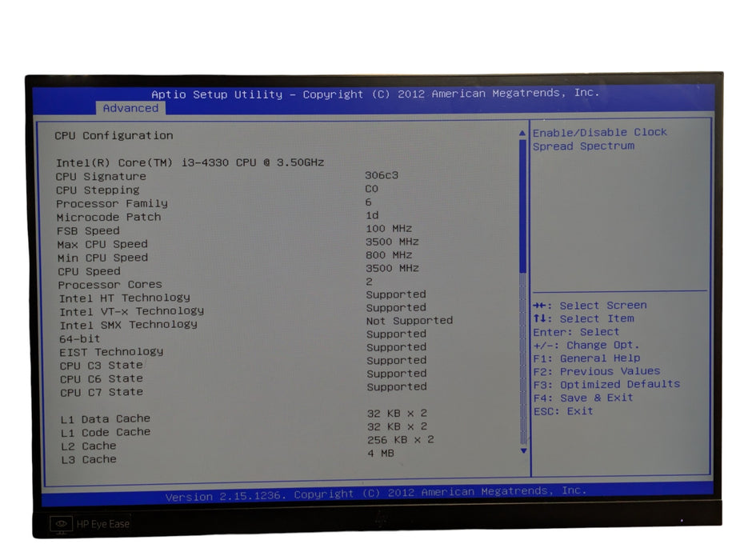The height and width of the screenshot is (560, 744).
Task: Click the FSB Speed label
Action: pos(88,231)
